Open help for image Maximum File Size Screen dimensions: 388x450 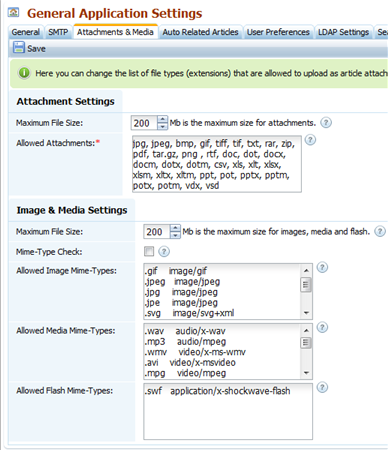pos(380,231)
